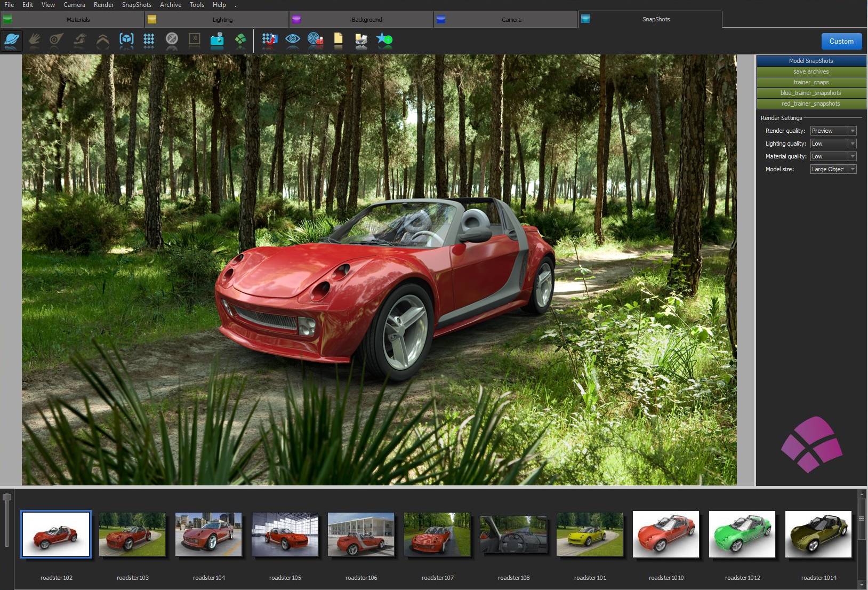Viewport: 868px width, 590px height.
Task: Click the blue diamond grid icon
Action: (x=149, y=40)
